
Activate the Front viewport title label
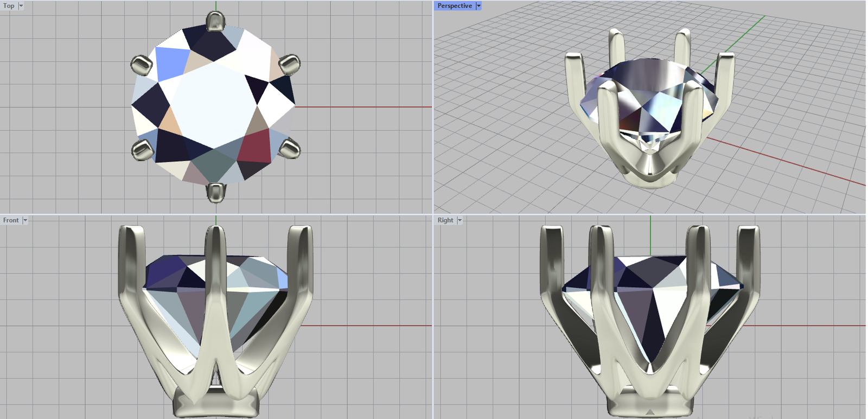click(x=11, y=220)
